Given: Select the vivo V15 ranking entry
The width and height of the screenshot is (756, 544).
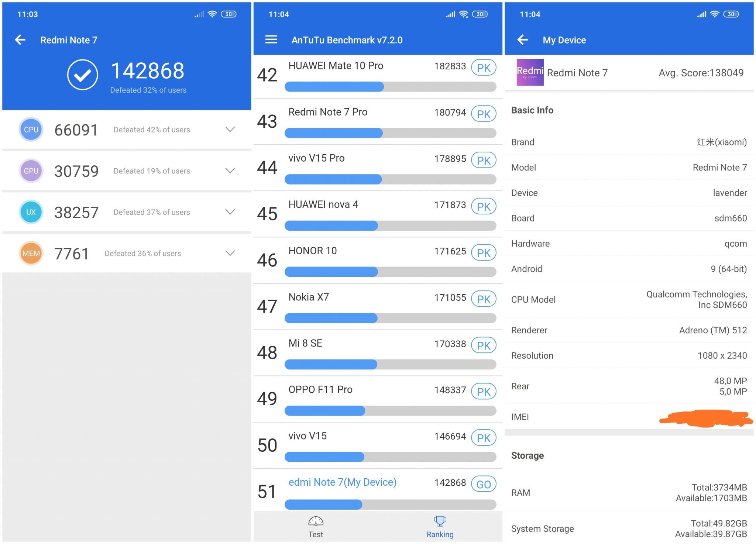Looking at the screenshot, I should tap(378, 445).
